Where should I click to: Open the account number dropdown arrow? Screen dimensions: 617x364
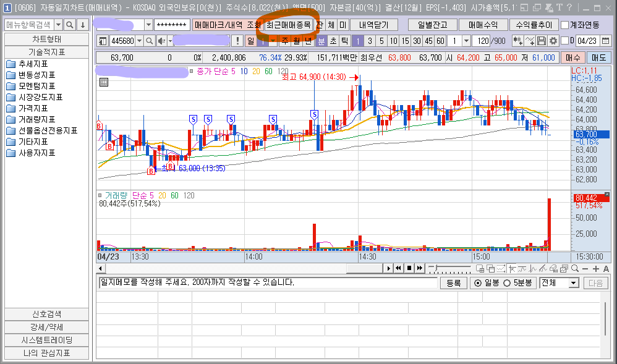(148, 25)
